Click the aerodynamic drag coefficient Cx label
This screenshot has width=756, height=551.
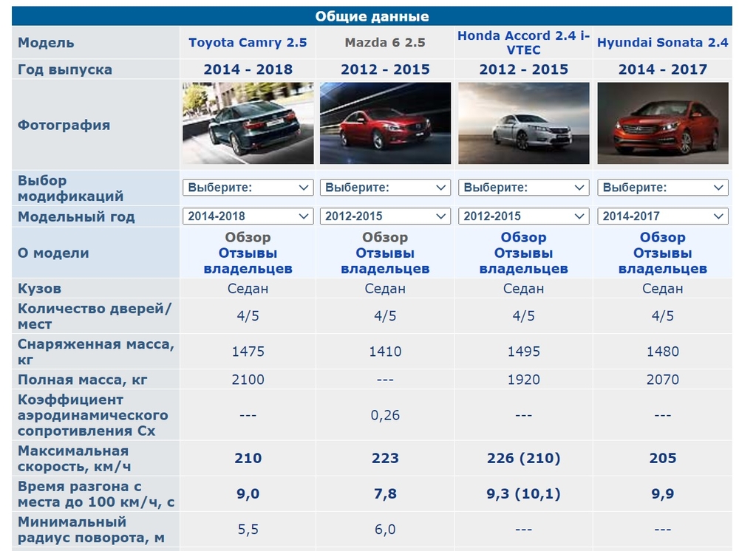[93, 415]
